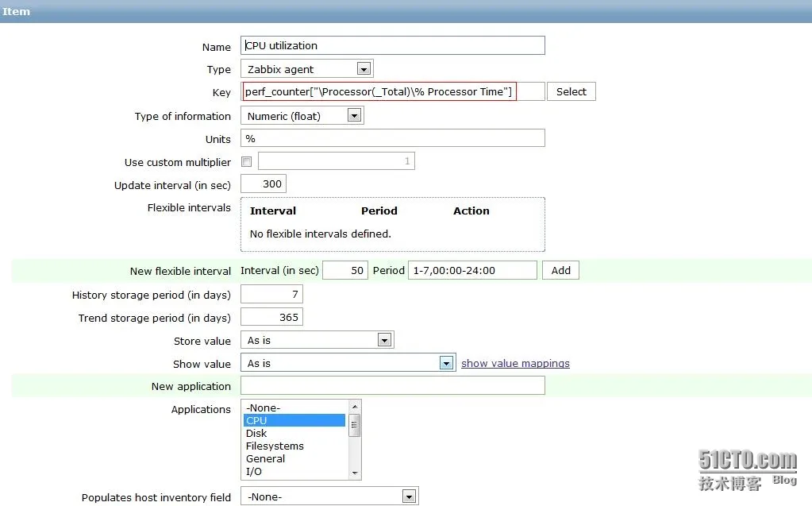812x506 pixels.
Task: Click the Period field showing 1-7,00:00-24:00
Action: pyautogui.click(x=472, y=271)
